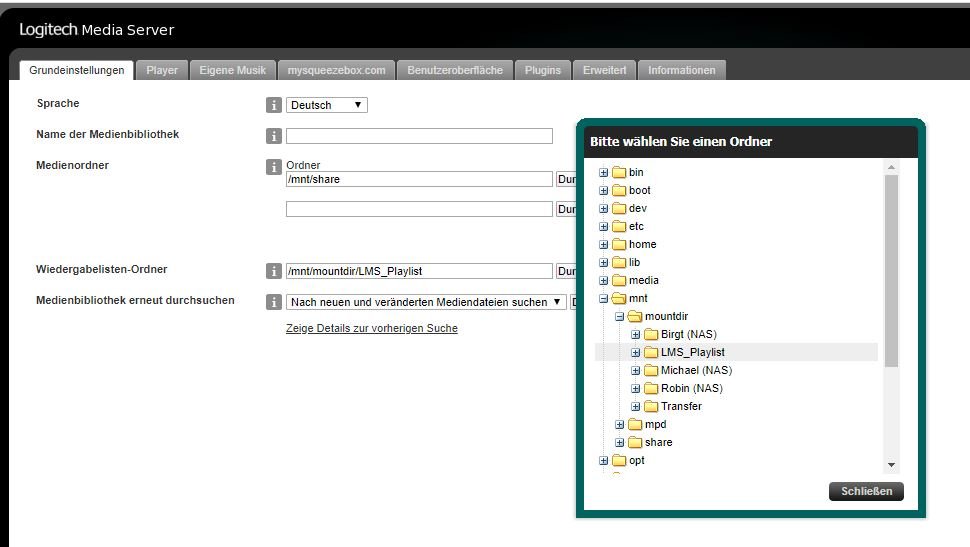The image size is (970, 547).
Task: Switch to the Player tab
Action: 162,70
